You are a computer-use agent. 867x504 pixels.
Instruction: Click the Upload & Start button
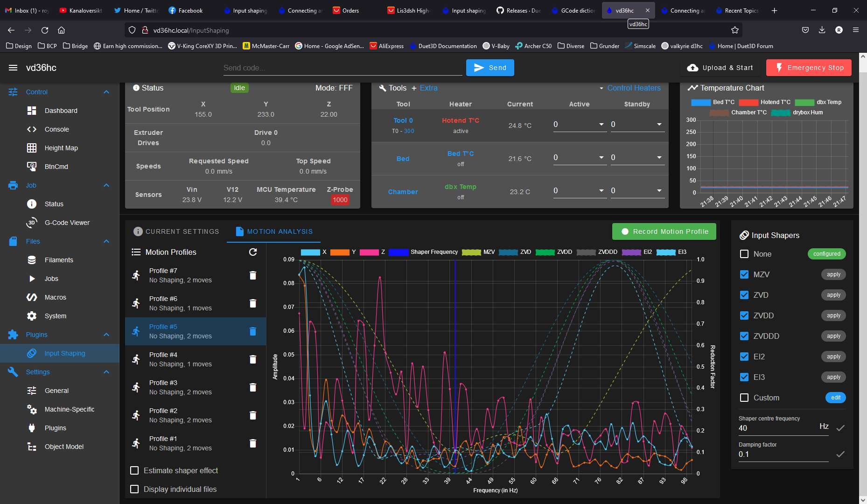point(720,68)
